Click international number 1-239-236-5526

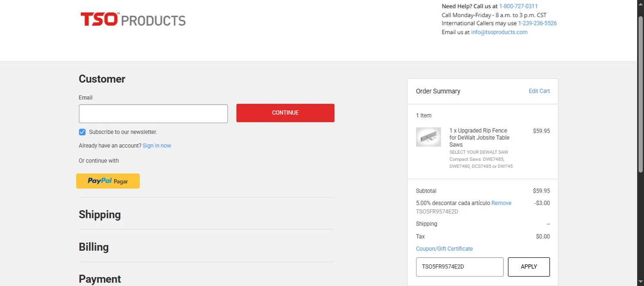[538, 23]
